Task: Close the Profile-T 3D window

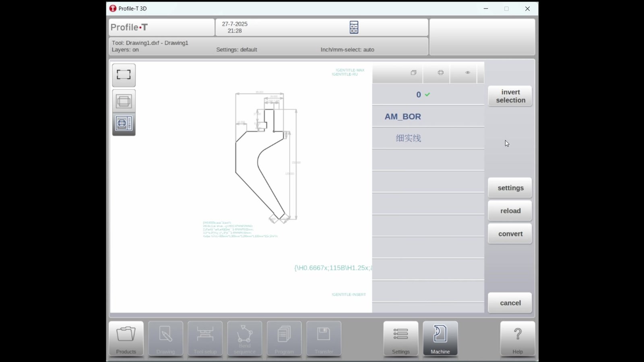Action: (527, 8)
